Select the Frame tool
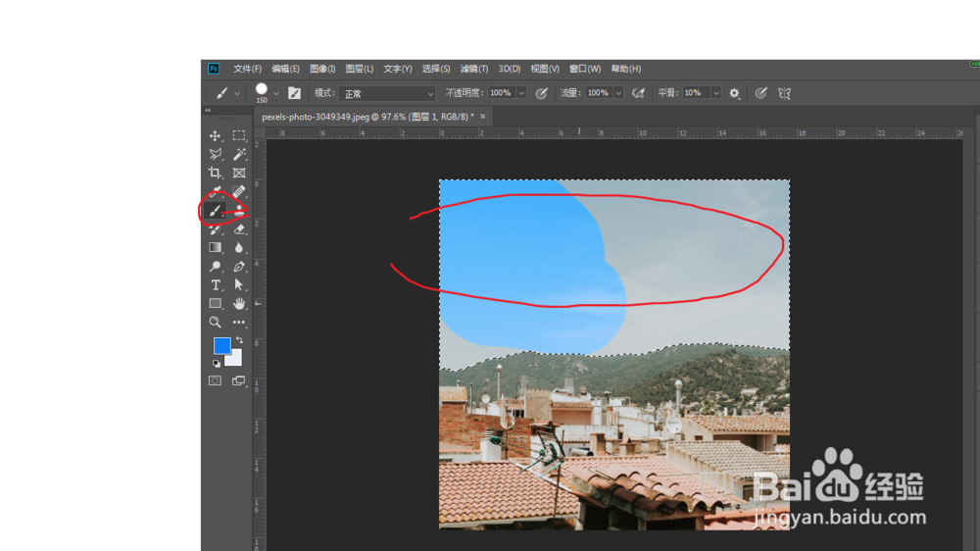Image resolution: width=980 pixels, height=551 pixels. coord(239,174)
